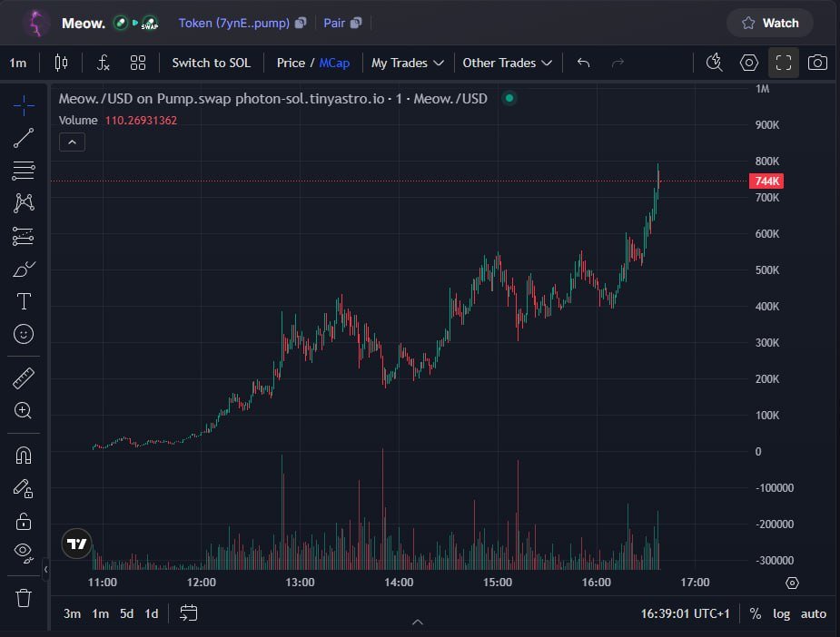The width and height of the screenshot is (840, 637).
Task: Click the Pump SWAP badge icon
Action: 150,23
